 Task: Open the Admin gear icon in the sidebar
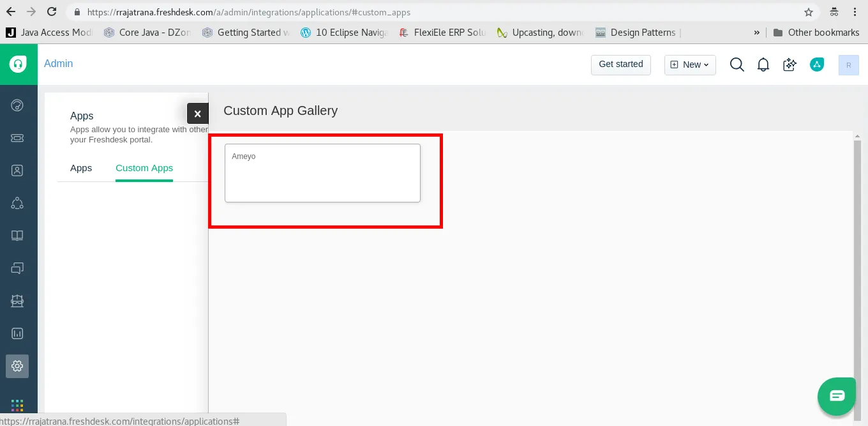click(x=17, y=366)
